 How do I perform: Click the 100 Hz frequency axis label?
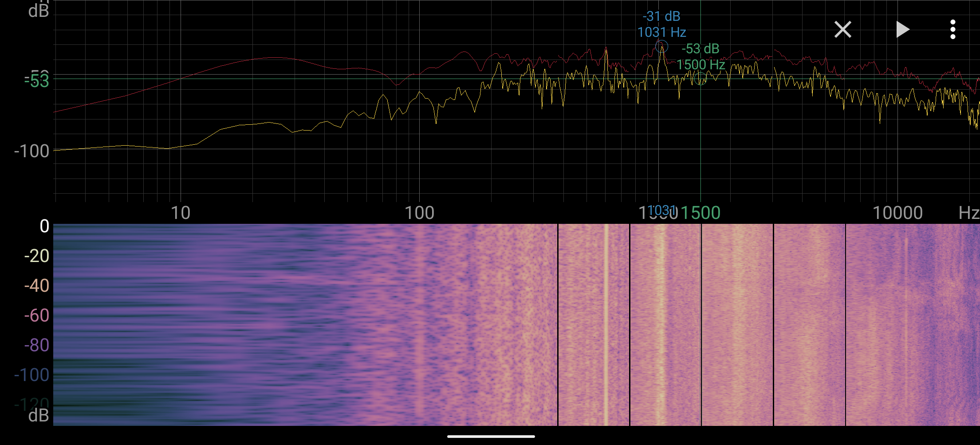419,213
